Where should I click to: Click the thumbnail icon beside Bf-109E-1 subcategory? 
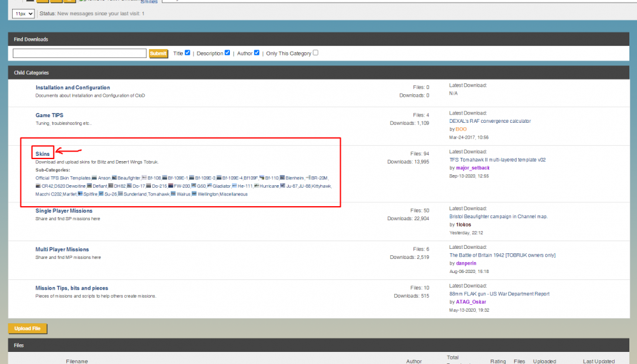coord(164,178)
